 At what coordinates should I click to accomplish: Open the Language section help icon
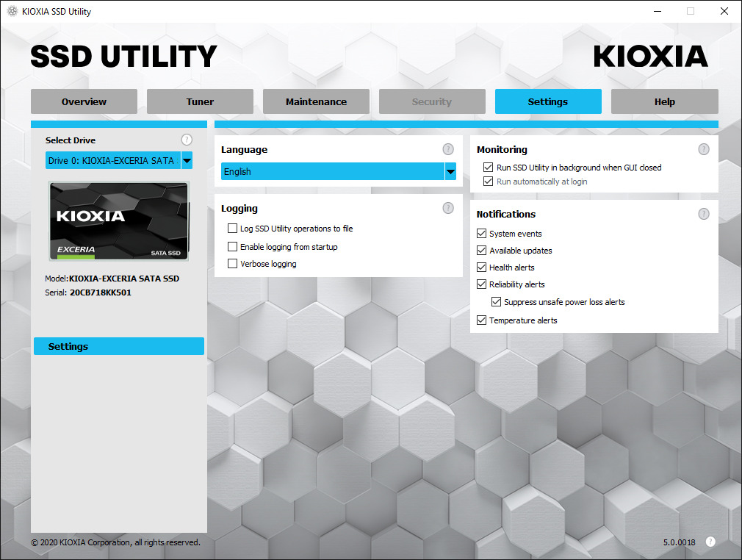pos(448,149)
